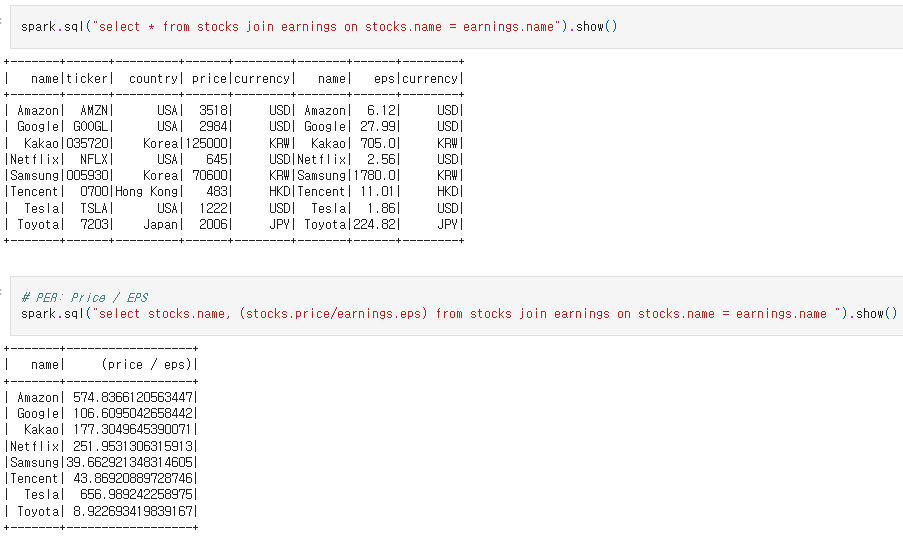Click the result '39.662921348314605'
Viewport: 903px width, 538px height.
[x=130, y=463]
